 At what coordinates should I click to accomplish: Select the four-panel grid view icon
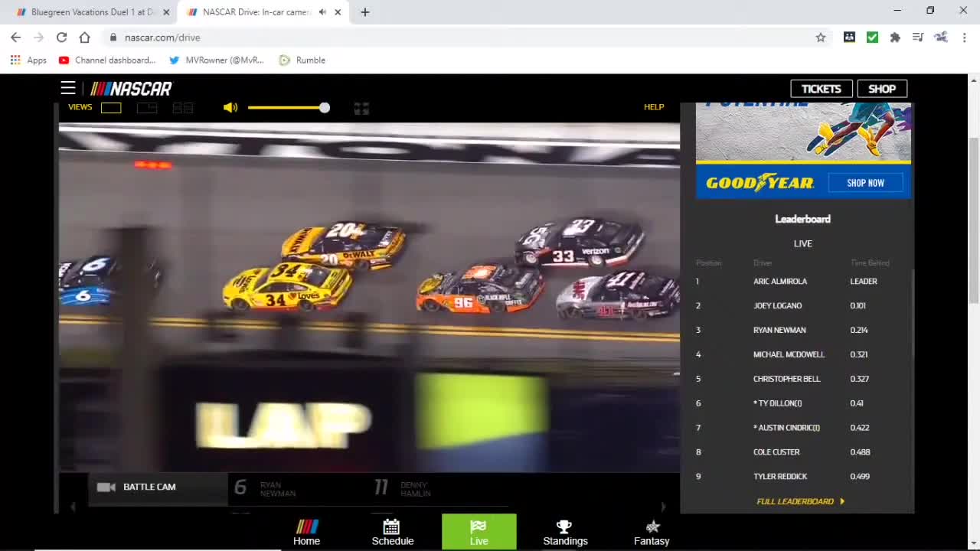click(183, 108)
